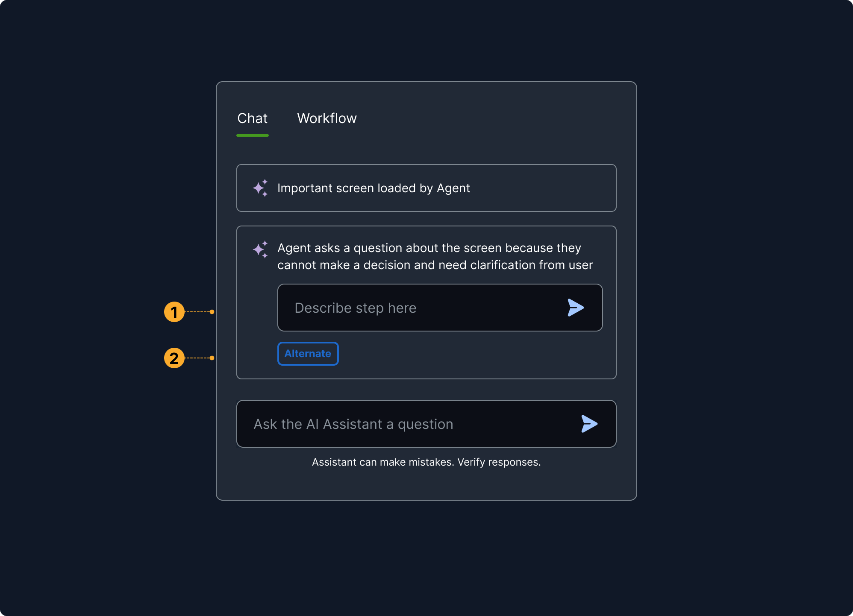Click the disclaimer text about Assistant mistakes

tap(426, 462)
